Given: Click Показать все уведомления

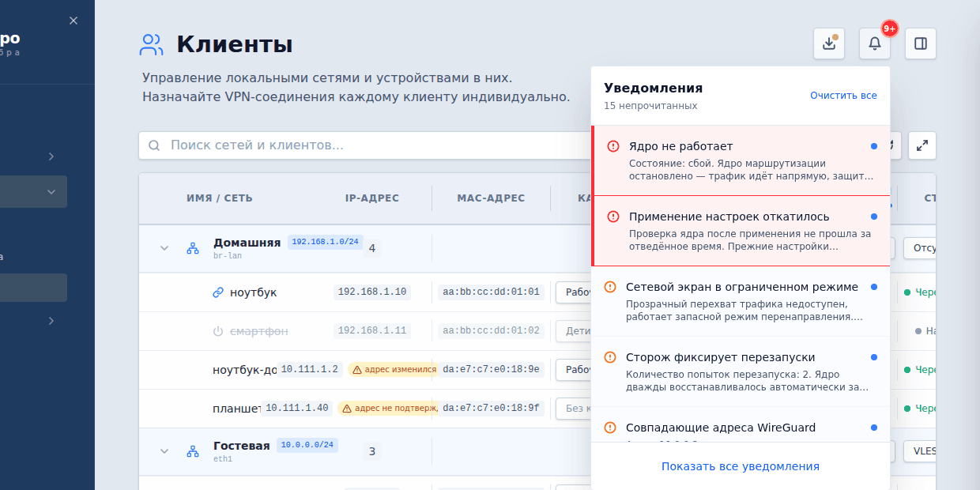Looking at the screenshot, I should [x=741, y=466].
